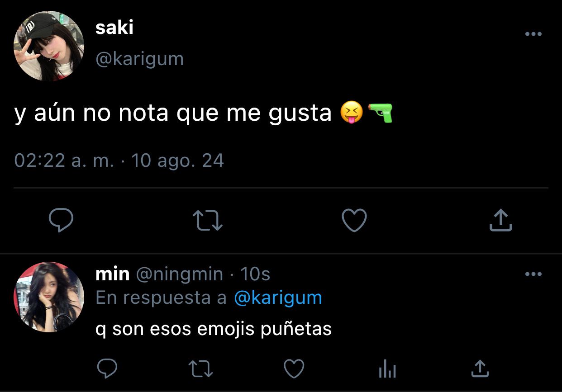
Task: Reply to min's comment
Action: click(x=108, y=368)
